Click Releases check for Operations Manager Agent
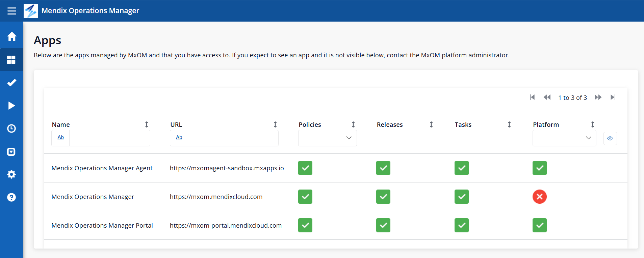Viewport: 644px width, 258px height. (383, 168)
